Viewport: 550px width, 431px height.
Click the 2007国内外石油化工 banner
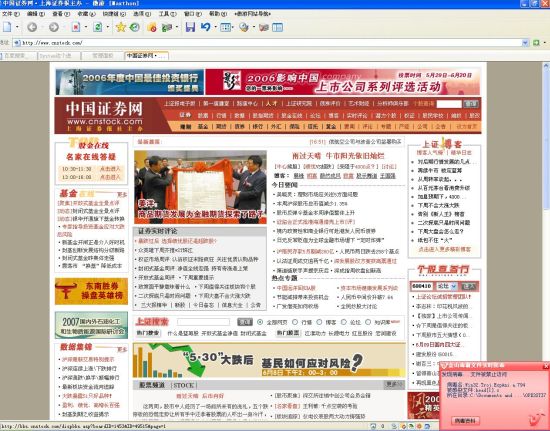(91, 325)
